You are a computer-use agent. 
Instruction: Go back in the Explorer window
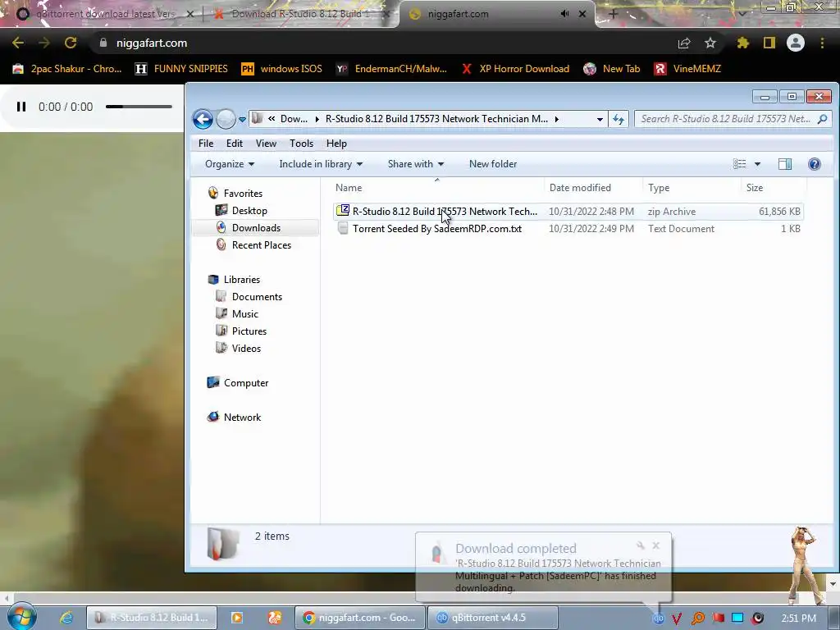(x=203, y=119)
